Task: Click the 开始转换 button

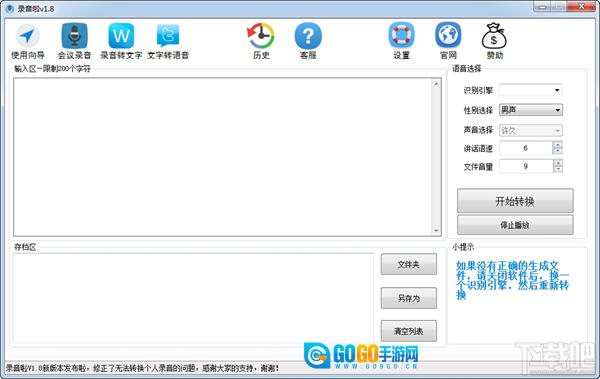Action: [x=515, y=201]
